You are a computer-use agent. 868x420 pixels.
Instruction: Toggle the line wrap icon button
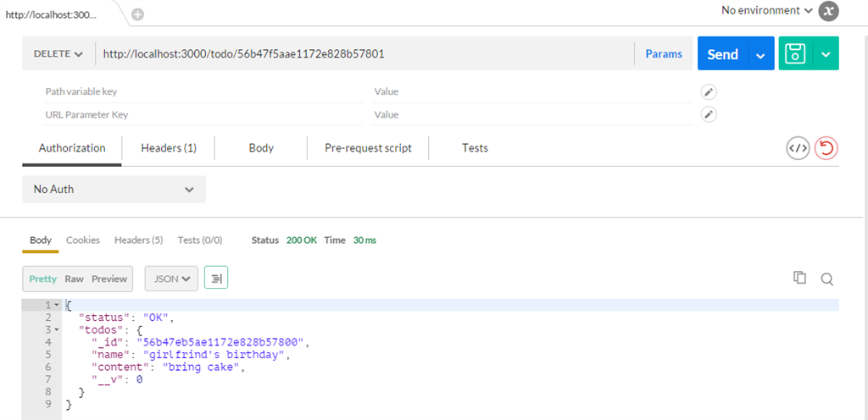click(x=216, y=278)
